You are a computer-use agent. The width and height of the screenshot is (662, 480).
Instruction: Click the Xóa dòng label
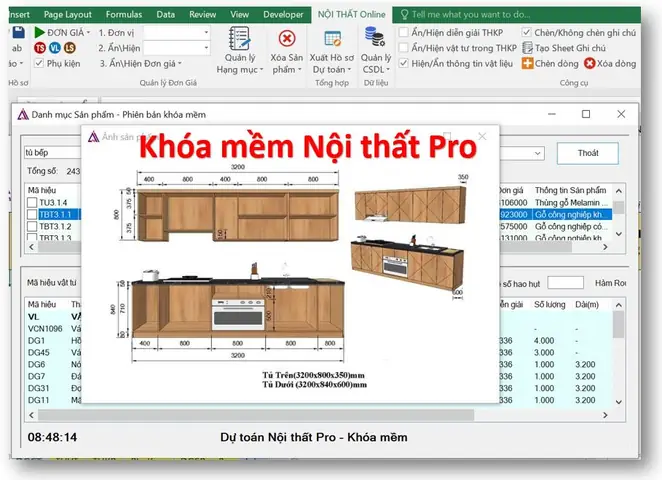(616, 64)
